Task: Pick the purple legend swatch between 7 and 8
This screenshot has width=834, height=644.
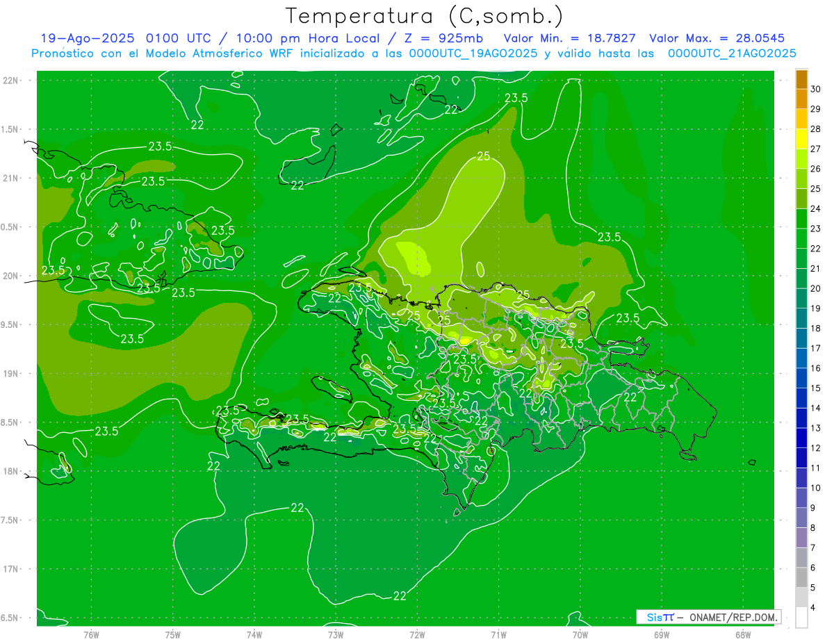Action: 801,538
